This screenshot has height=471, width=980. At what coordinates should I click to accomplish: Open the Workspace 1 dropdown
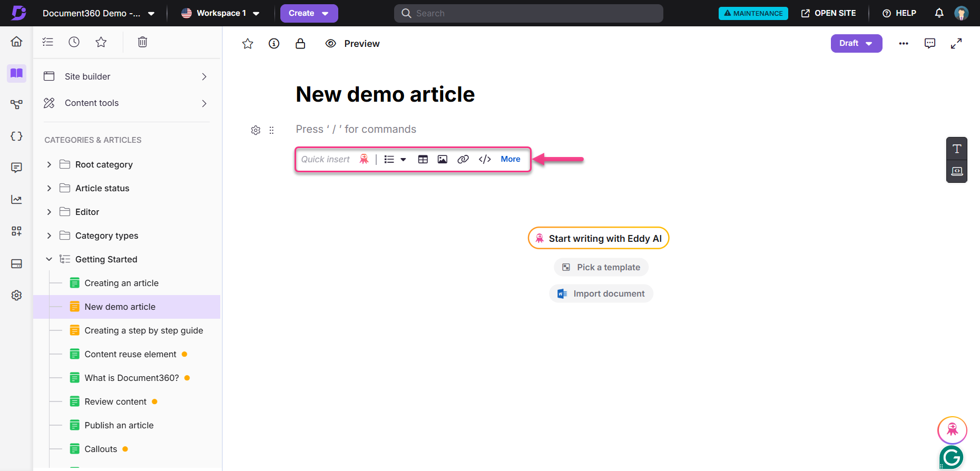tap(220, 13)
